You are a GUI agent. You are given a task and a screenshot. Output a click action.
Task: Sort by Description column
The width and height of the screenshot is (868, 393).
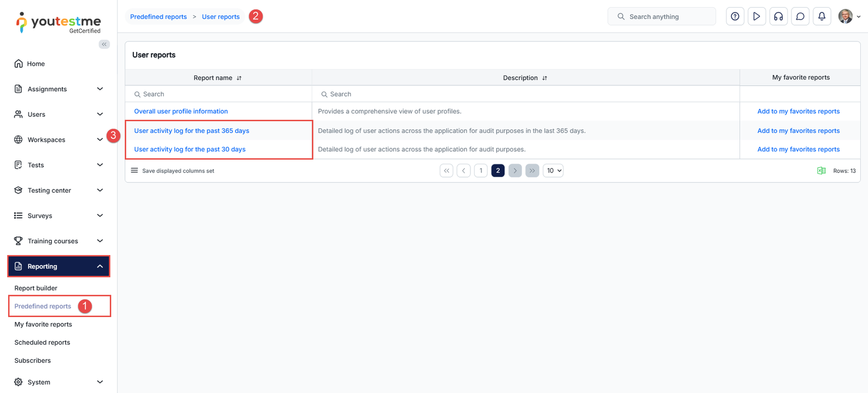pyautogui.click(x=545, y=78)
